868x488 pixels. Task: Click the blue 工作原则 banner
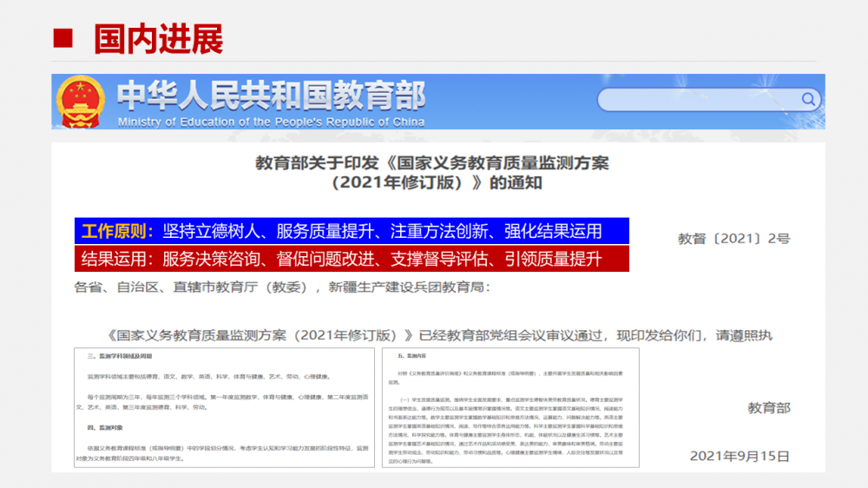pyautogui.click(x=350, y=231)
